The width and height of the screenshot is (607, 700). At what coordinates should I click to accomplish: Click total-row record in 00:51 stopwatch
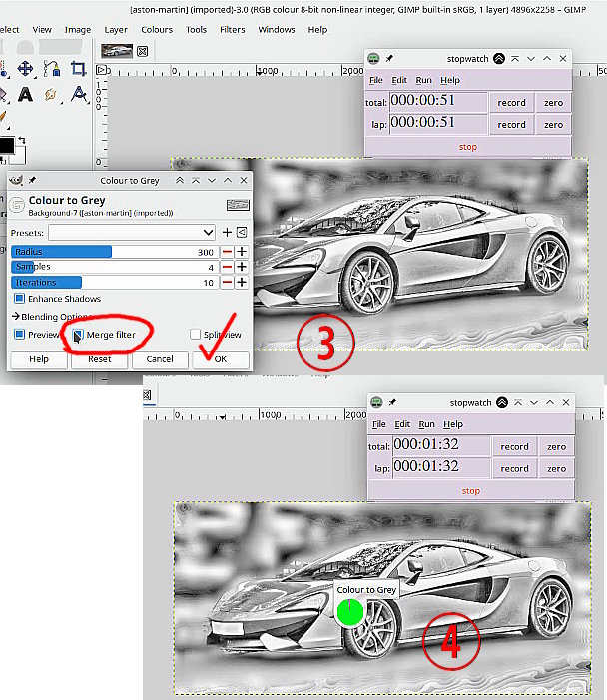click(x=511, y=103)
